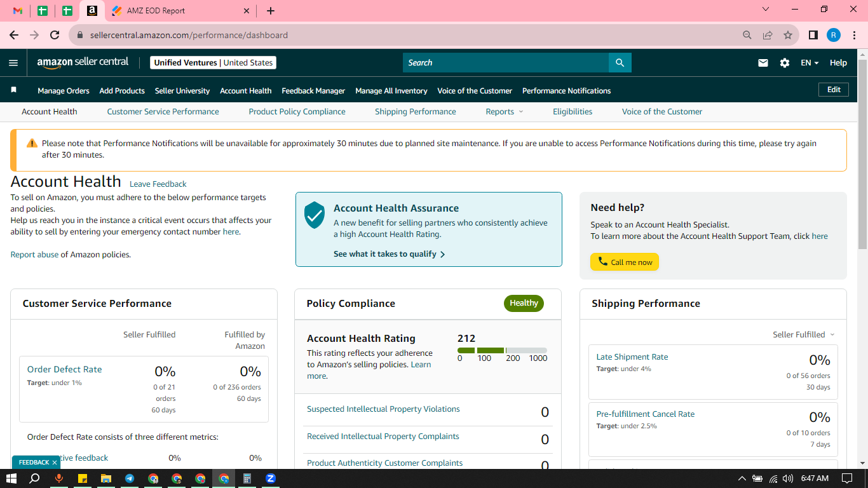Open Received Intellectual Property Complaints link

click(x=383, y=437)
